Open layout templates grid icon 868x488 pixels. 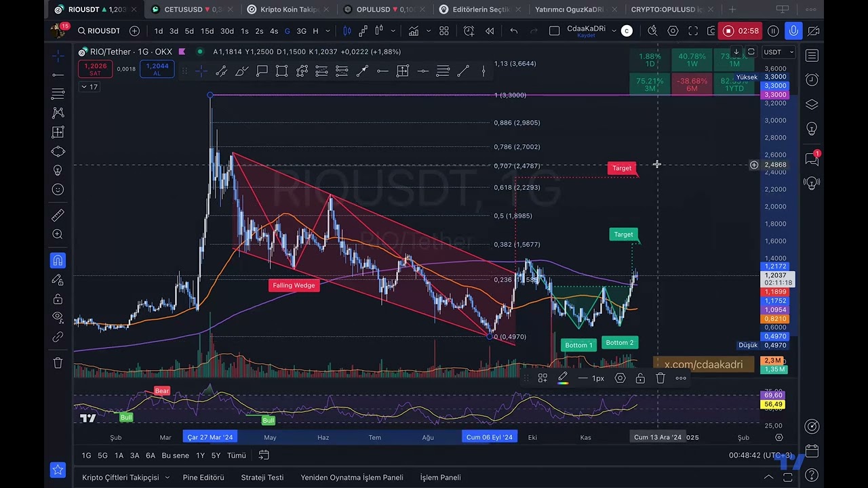tap(444, 31)
